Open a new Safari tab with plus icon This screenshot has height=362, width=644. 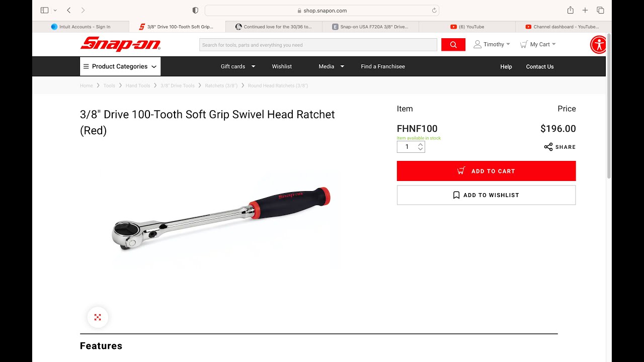click(585, 10)
